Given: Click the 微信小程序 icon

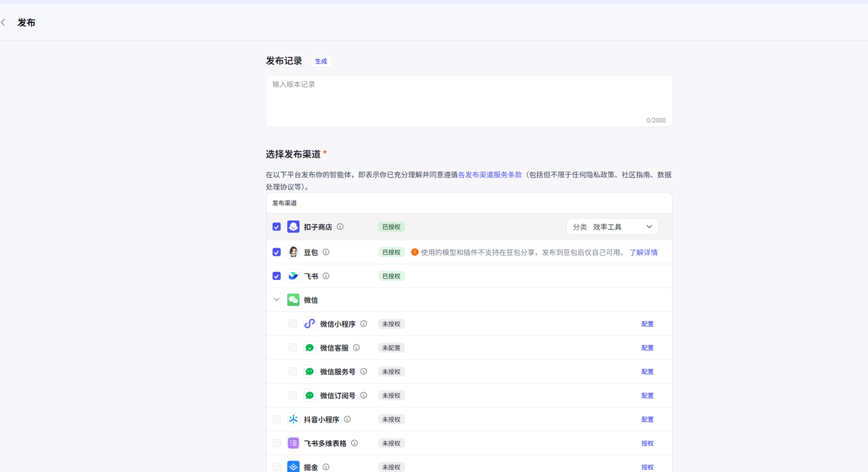Looking at the screenshot, I should click(309, 323).
